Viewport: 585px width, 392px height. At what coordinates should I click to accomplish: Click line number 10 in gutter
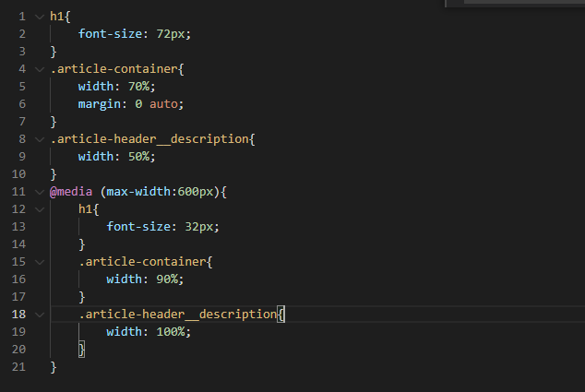coord(18,174)
